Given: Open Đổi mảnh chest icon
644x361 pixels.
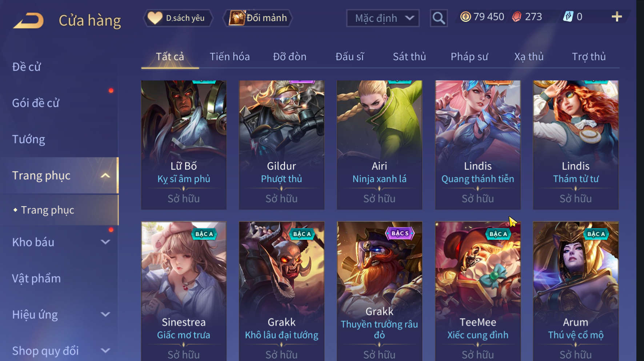Looking at the screenshot, I should (237, 18).
